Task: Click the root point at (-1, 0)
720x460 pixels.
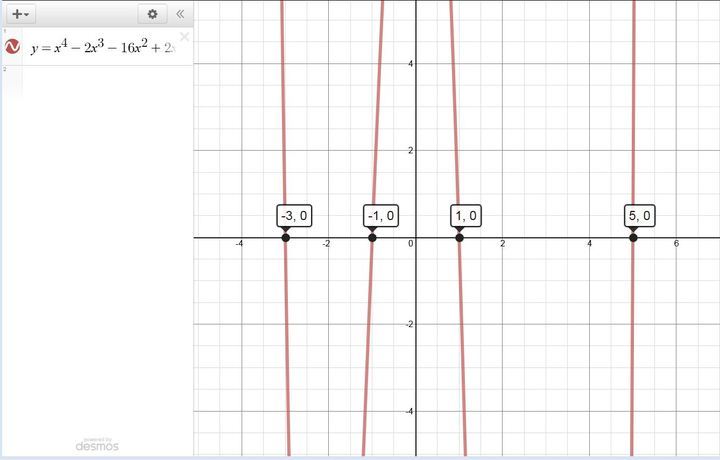Action: (x=372, y=237)
